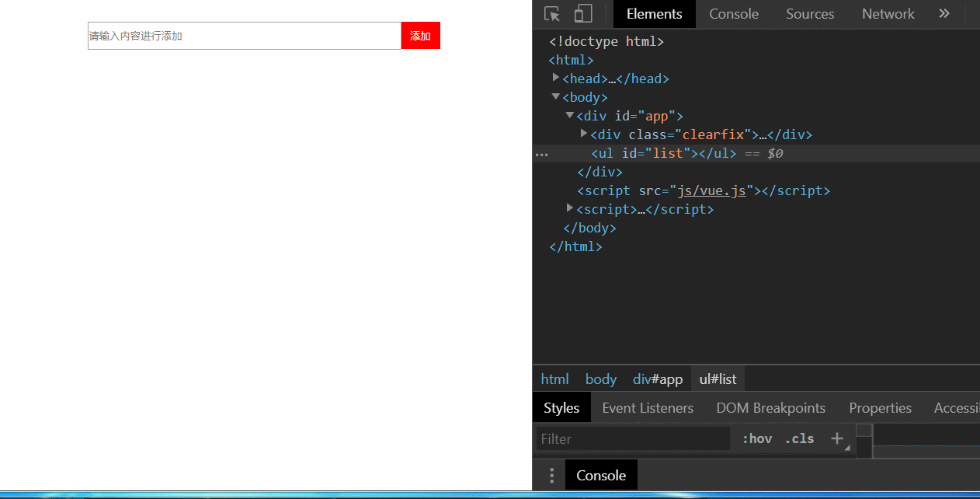Follow the js/vue.js source link
Viewport: 980px width, 499px height.
click(x=712, y=190)
